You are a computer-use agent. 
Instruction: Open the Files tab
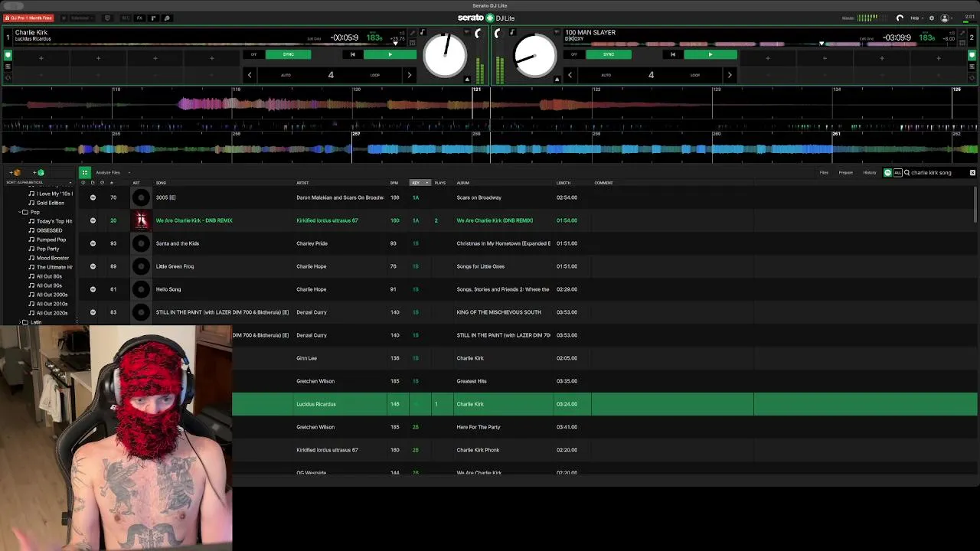[824, 173]
